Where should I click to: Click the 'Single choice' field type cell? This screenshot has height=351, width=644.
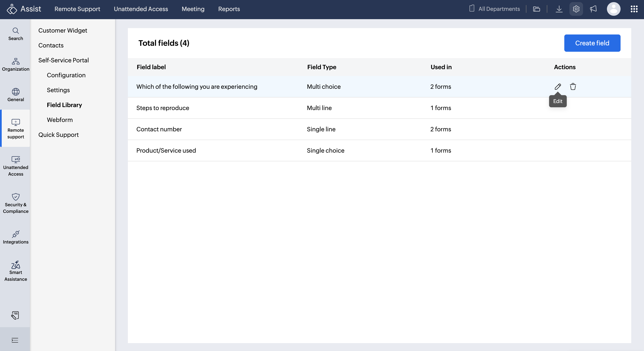[325, 150]
